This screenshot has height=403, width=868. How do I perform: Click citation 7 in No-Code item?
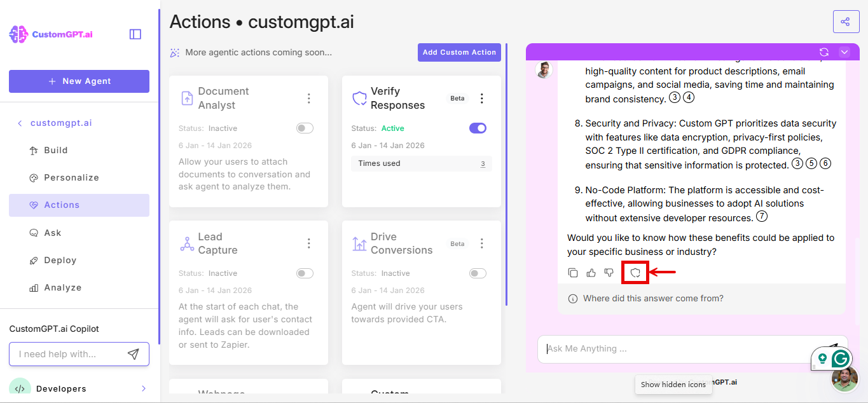(762, 217)
